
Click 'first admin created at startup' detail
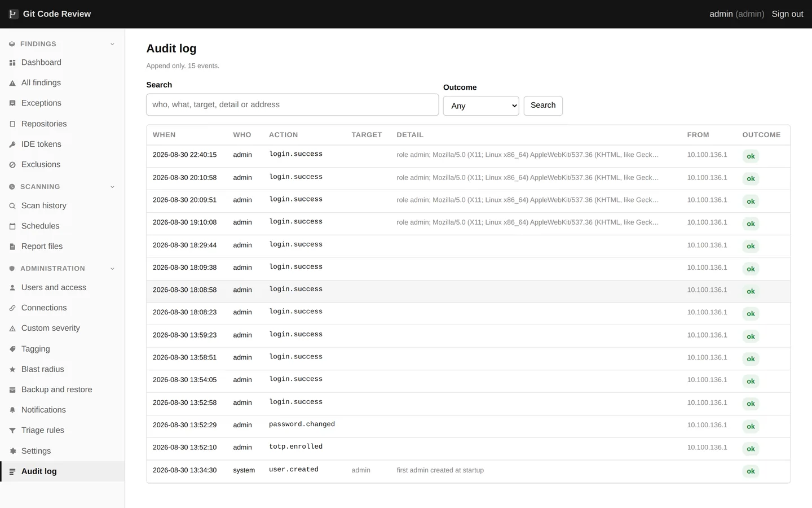tap(440, 470)
